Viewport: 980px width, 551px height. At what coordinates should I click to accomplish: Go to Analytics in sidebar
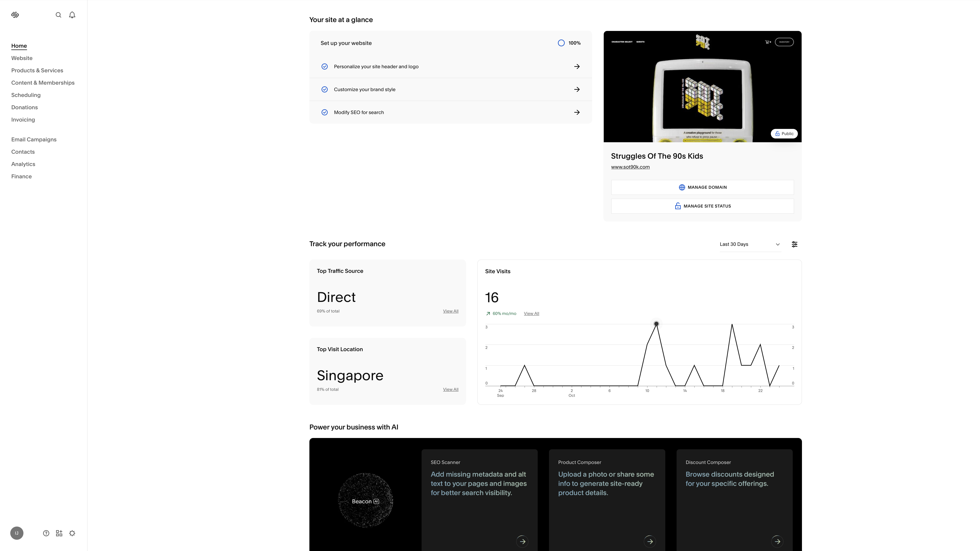tap(23, 164)
